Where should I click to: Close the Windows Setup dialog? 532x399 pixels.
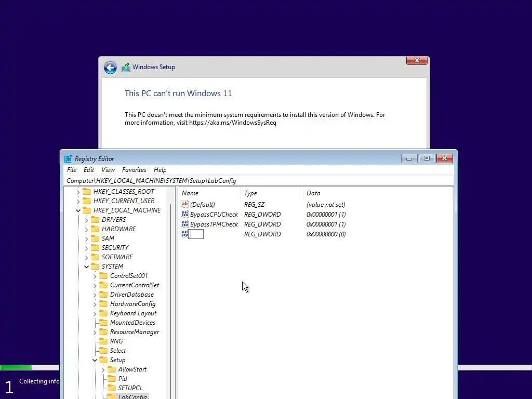coord(417,60)
